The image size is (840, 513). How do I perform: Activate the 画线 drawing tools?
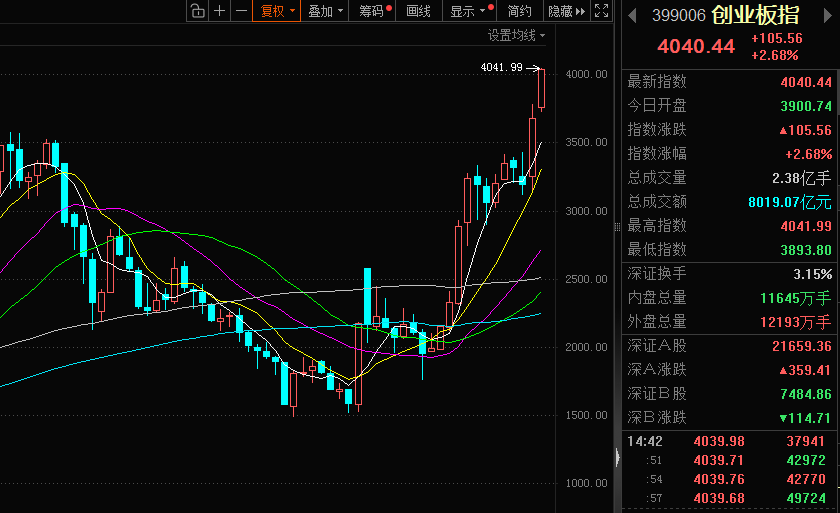tap(418, 11)
